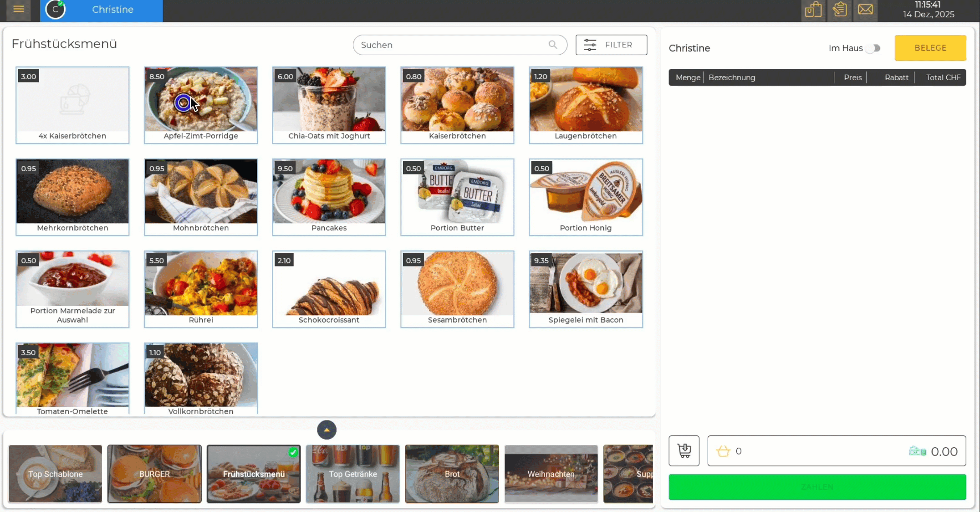The height and width of the screenshot is (512, 980).
Task: Collapse category bar with the up arrow
Action: click(327, 430)
